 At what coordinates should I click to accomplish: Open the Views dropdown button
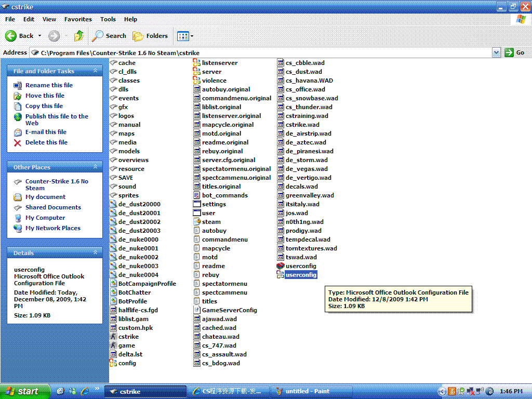tap(185, 36)
